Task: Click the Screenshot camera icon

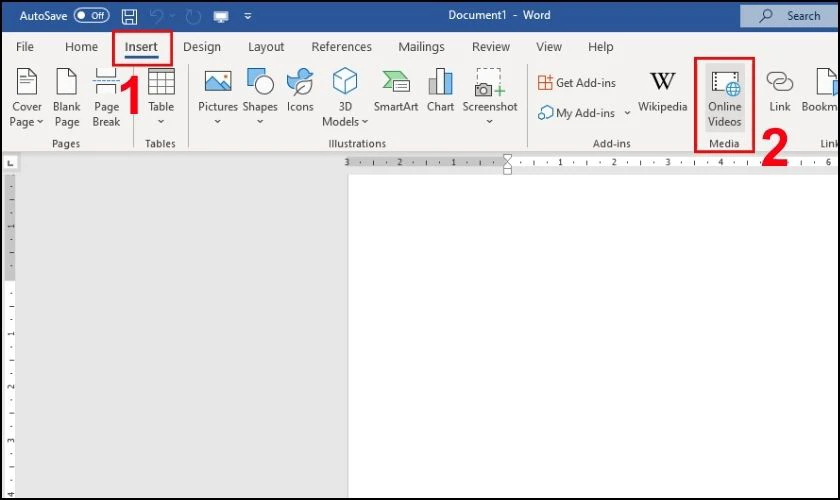Action: [x=490, y=81]
